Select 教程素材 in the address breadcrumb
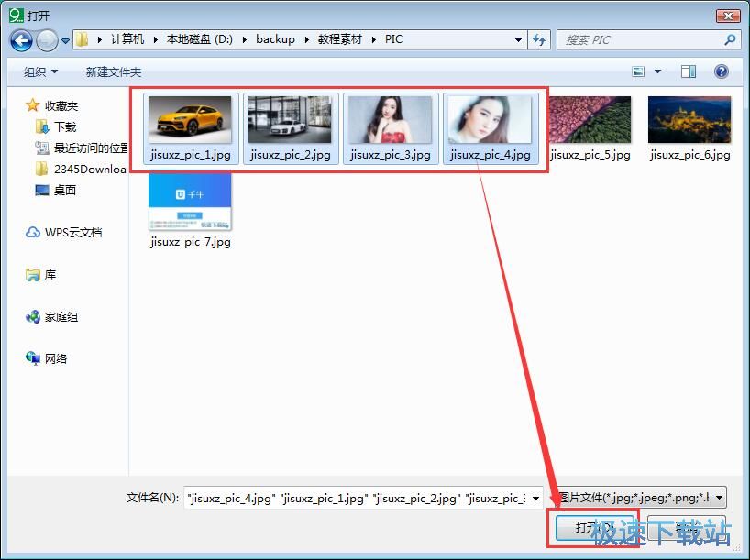The width and height of the screenshot is (750, 560). click(x=339, y=39)
